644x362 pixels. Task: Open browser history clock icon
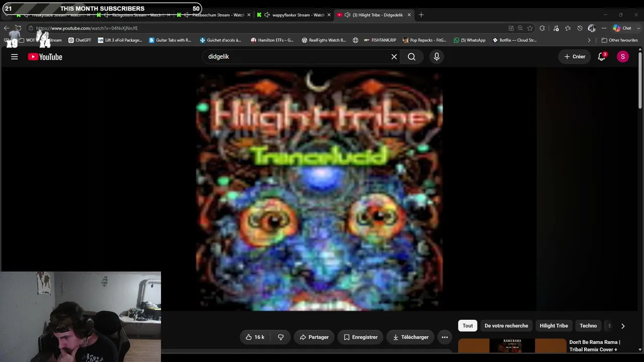coord(580,28)
